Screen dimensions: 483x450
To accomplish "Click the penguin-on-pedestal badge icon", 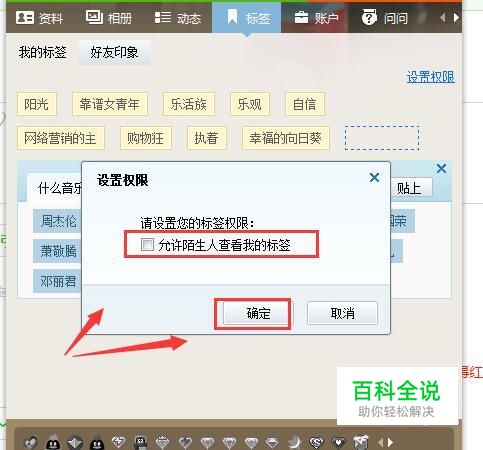I will pos(141,442).
